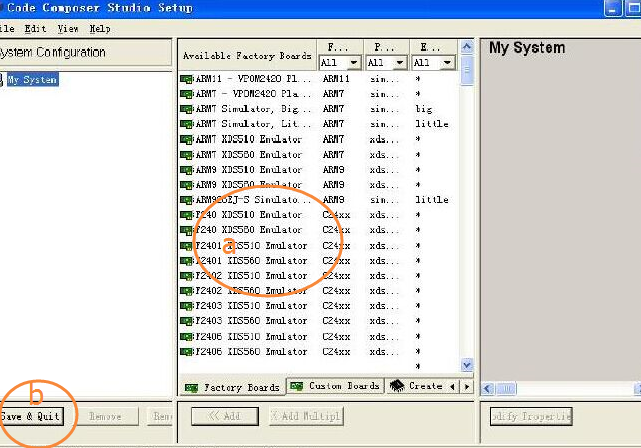The image size is (641, 448).
Task: Click board icon of ARM7 XDS510 Emulator
Action: click(186, 139)
